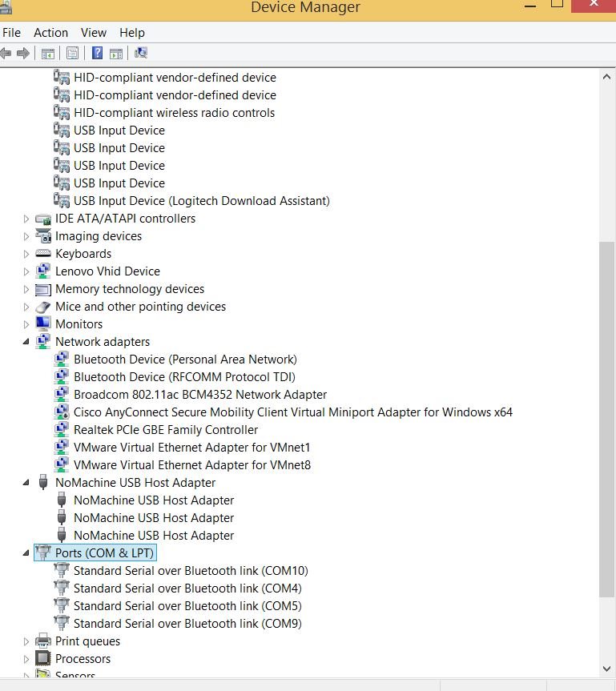Image resolution: width=616 pixels, height=691 pixels.
Task: Expand the Imaging devices node
Action: point(26,236)
